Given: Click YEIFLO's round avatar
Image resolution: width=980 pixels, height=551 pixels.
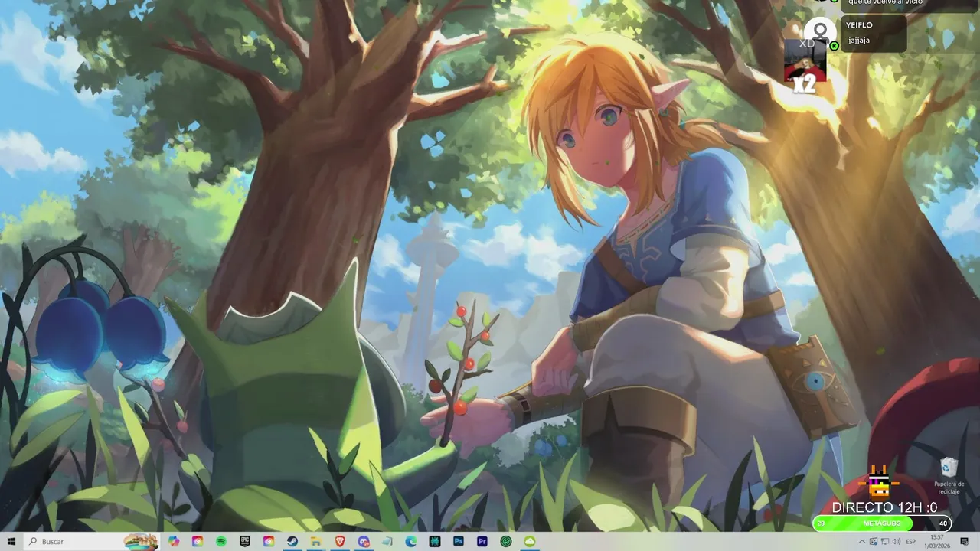Looking at the screenshot, I should (820, 32).
